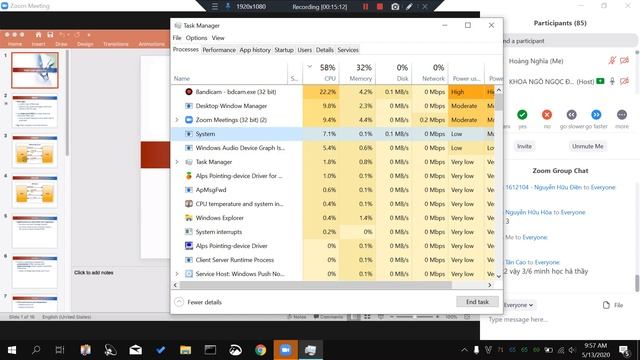Viewport: 640px width, 360px height.
Task: Expand the Task Manager process group
Action: 177,162
